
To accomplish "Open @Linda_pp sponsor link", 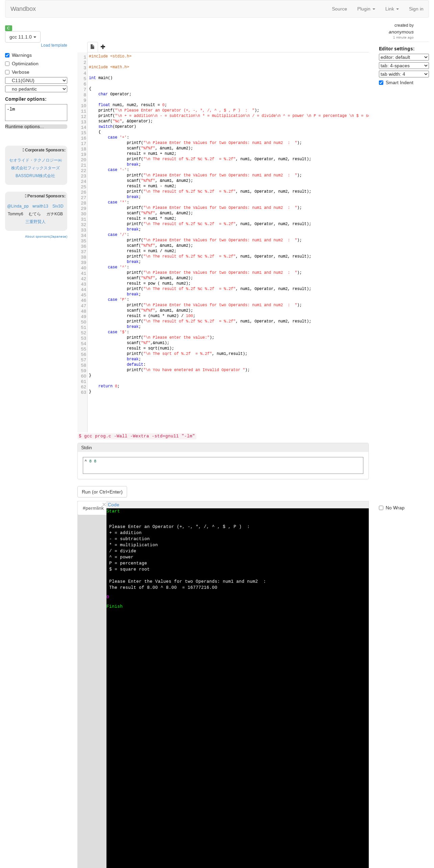I will point(18,206).
